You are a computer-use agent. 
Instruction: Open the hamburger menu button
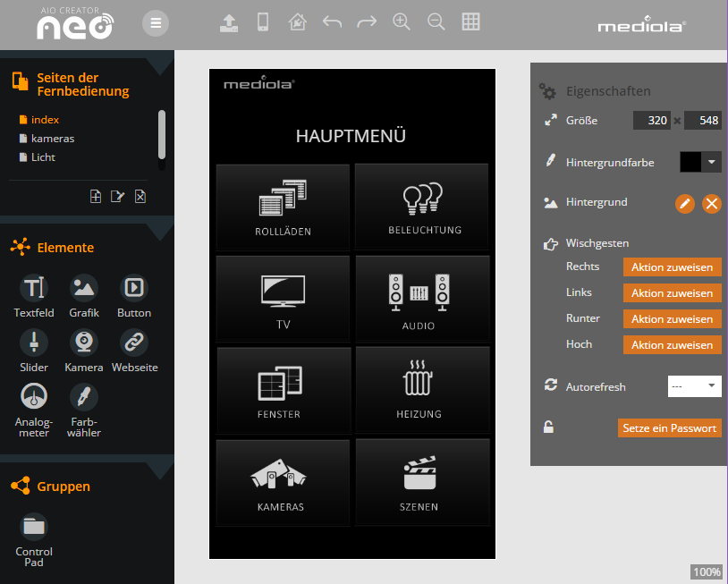pos(156,23)
